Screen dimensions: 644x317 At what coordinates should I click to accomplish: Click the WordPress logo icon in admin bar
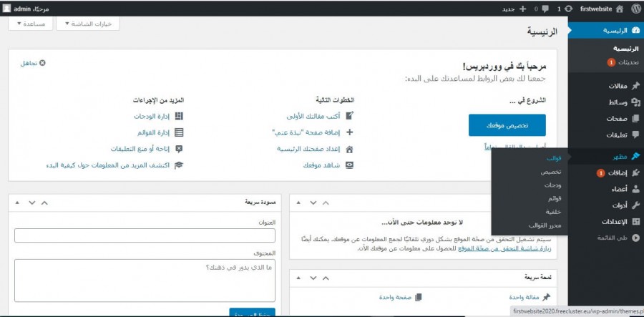(635, 9)
